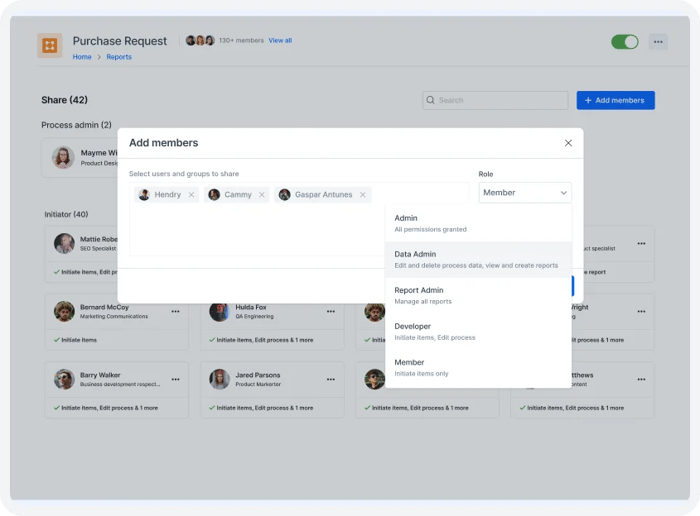The height and width of the screenshot is (516, 700).
Task: Open the Matthews card's three-dots menu
Action: [x=642, y=379]
